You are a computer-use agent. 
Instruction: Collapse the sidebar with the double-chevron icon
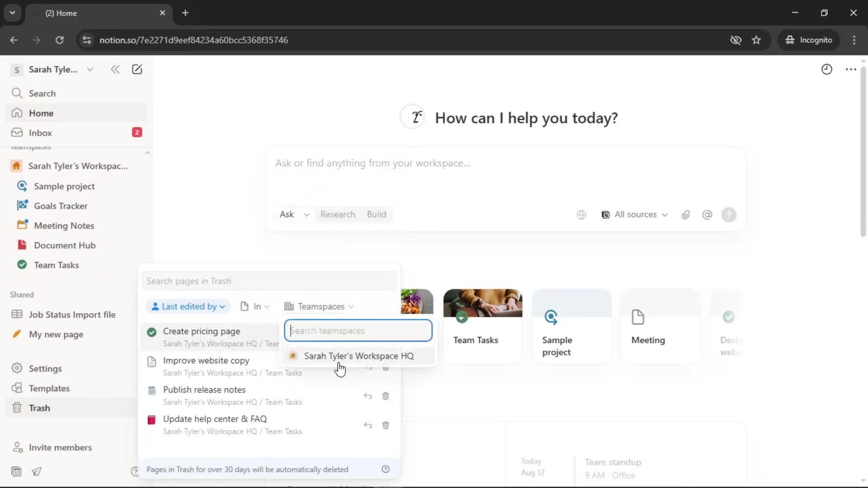click(115, 69)
